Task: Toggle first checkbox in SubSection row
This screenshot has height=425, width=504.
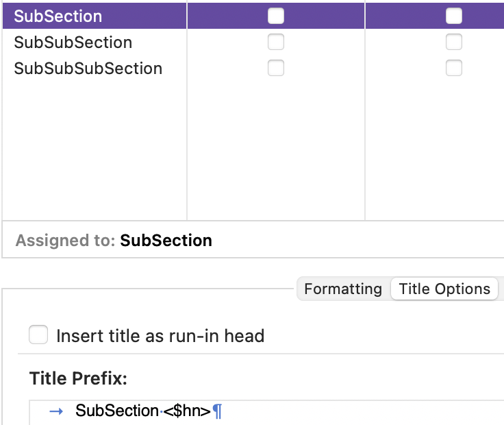Action: 276,16
